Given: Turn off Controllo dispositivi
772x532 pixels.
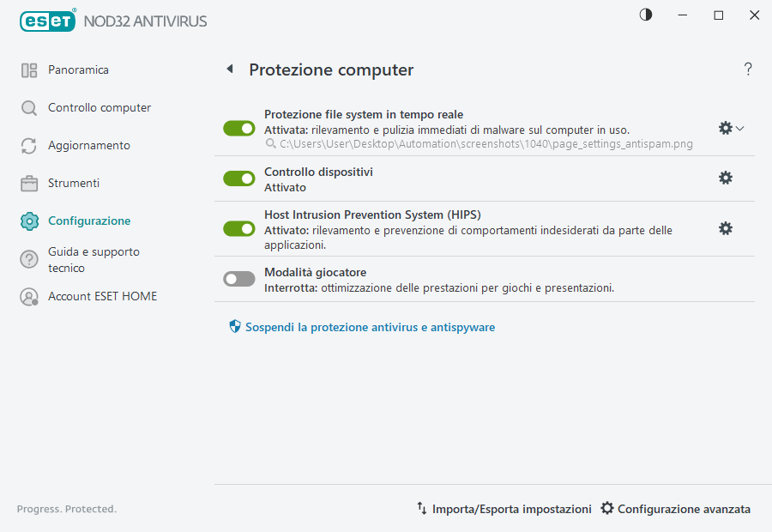Looking at the screenshot, I should [238, 178].
